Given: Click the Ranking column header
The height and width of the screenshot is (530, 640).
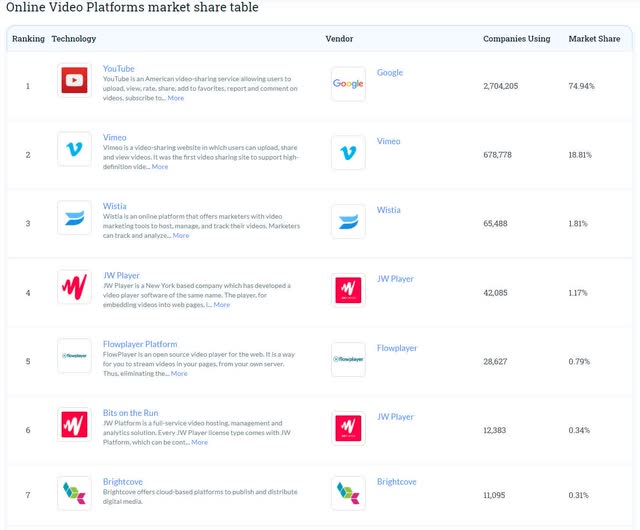Looking at the screenshot, I should [28, 39].
